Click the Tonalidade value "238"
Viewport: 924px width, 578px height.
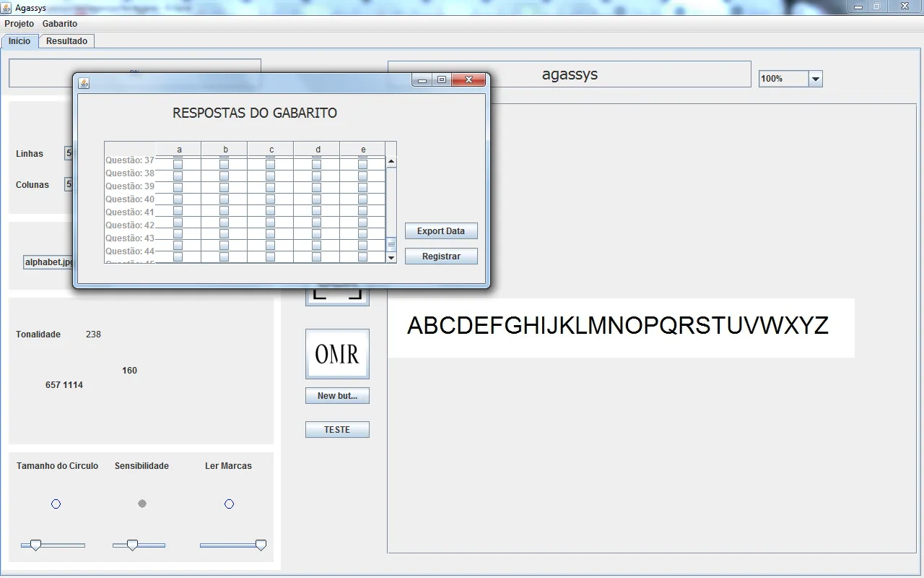(x=93, y=335)
